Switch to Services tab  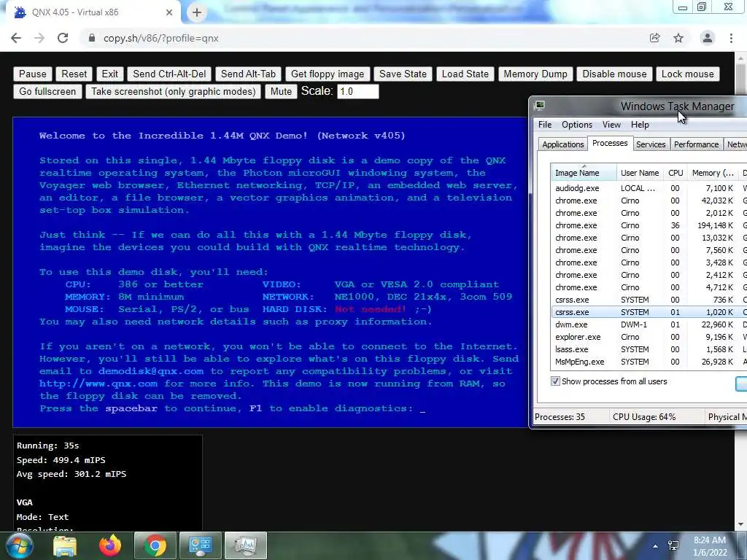click(651, 144)
